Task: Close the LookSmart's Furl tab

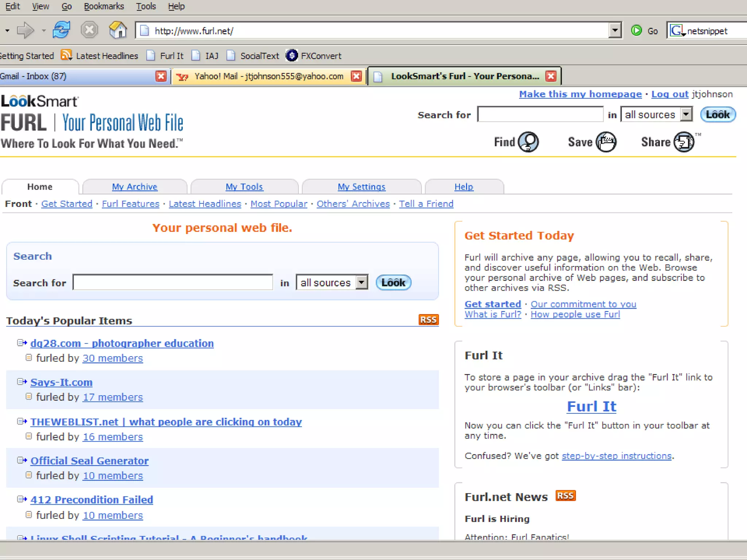Action: point(551,76)
